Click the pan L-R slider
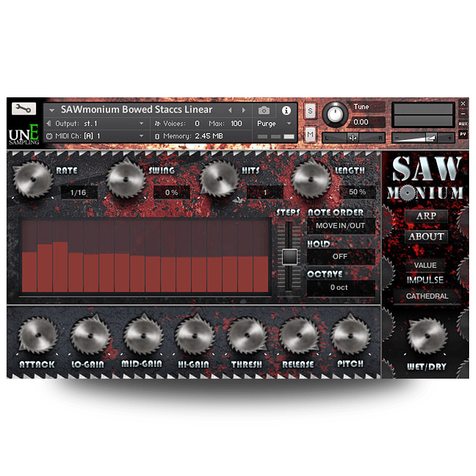Viewport: 476px width, 476px height. (353, 138)
